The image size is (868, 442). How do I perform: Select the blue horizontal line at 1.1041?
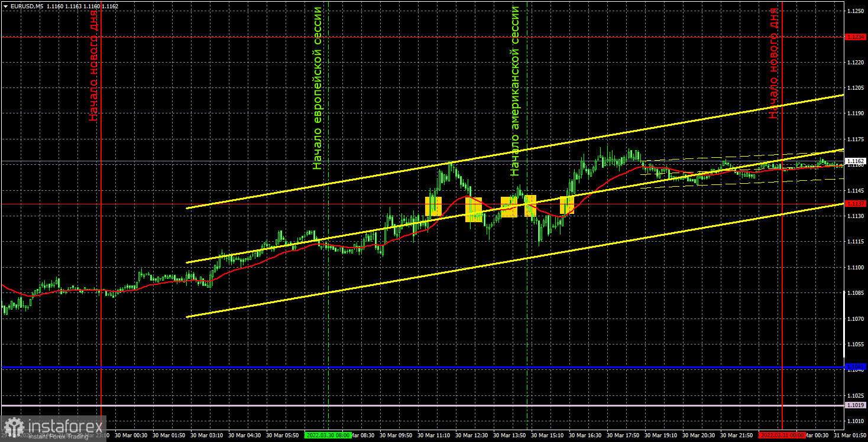(x=422, y=368)
